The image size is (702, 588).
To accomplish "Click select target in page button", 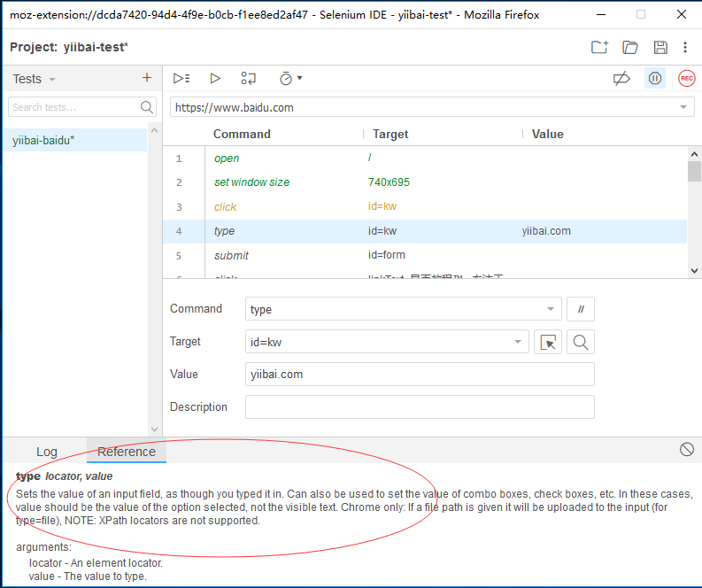I will tap(549, 343).
